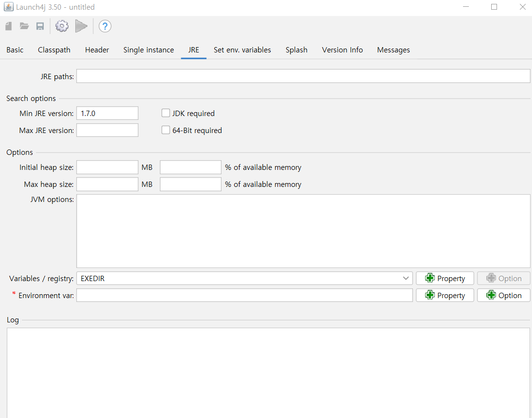
Task: Switch to the Splash tab
Action: (296, 50)
